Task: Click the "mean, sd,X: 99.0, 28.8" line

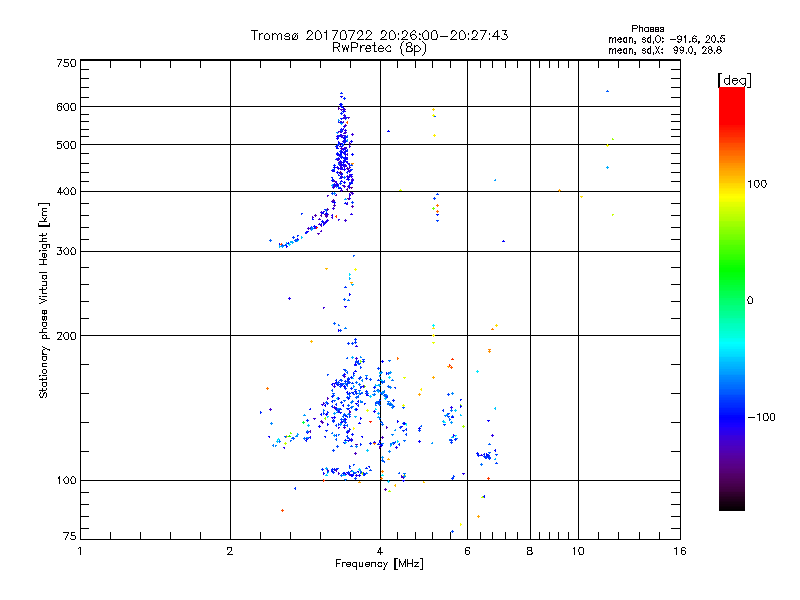Action: click(665, 50)
